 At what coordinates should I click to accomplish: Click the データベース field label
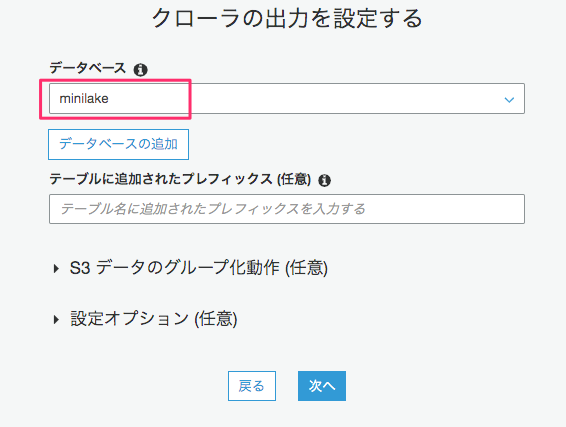(87, 68)
